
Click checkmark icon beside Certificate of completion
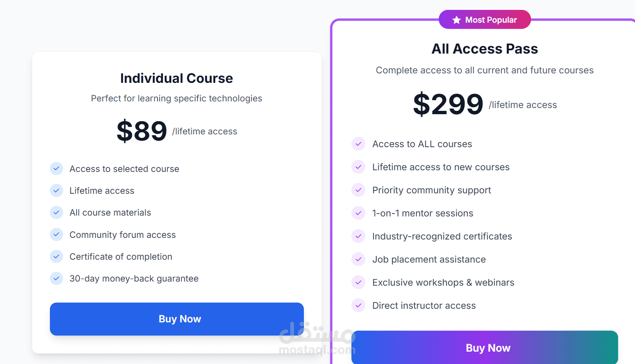pyautogui.click(x=56, y=256)
